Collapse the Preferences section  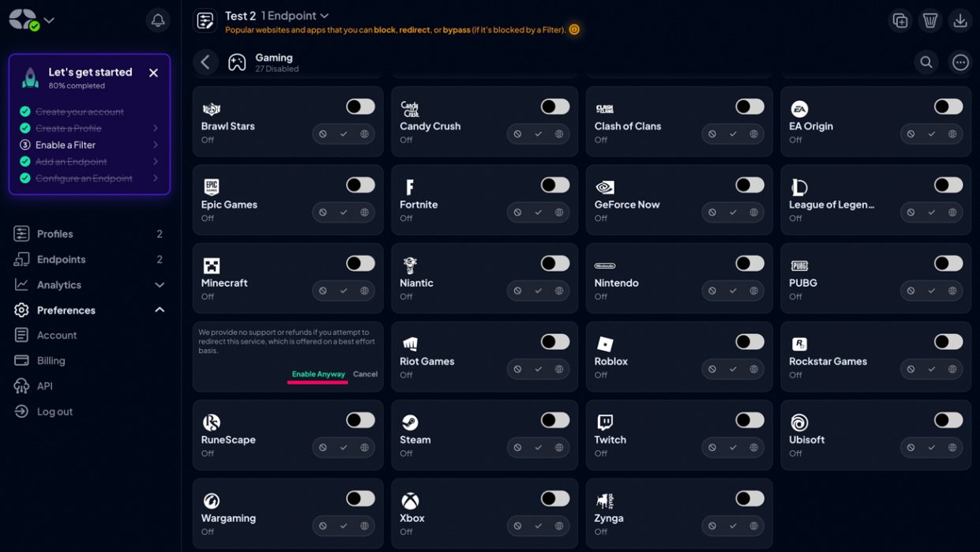pyautogui.click(x=160, y=310)
